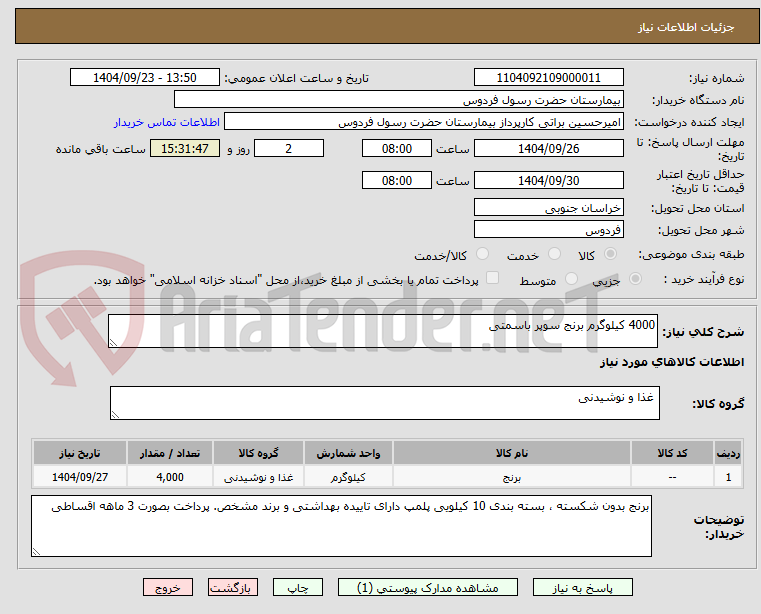Click the گروه کالا text area غذا و نوشیدنی

coord(384,403)
